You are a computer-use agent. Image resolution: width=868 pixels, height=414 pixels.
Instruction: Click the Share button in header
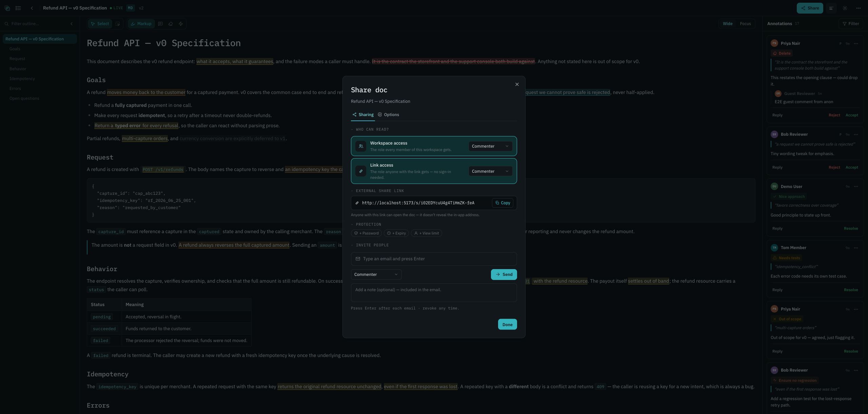(x=810, y=8)
